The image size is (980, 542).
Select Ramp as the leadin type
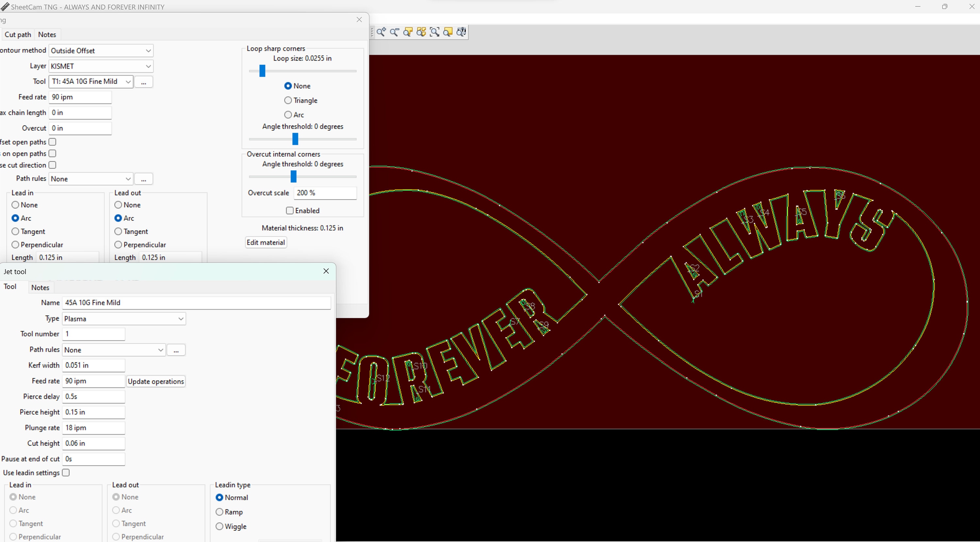click(x=220, y=512)
